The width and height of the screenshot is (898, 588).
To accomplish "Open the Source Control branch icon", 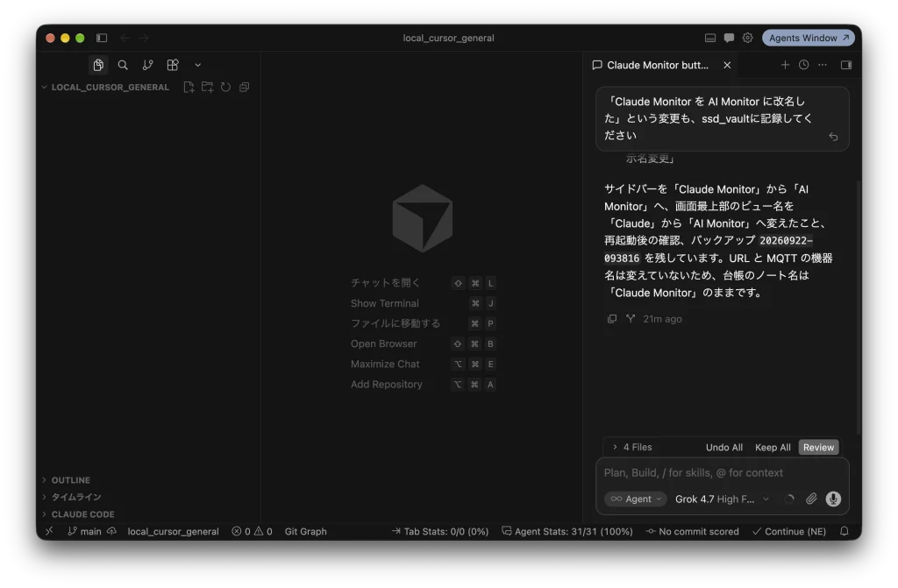I will (147, 65).
